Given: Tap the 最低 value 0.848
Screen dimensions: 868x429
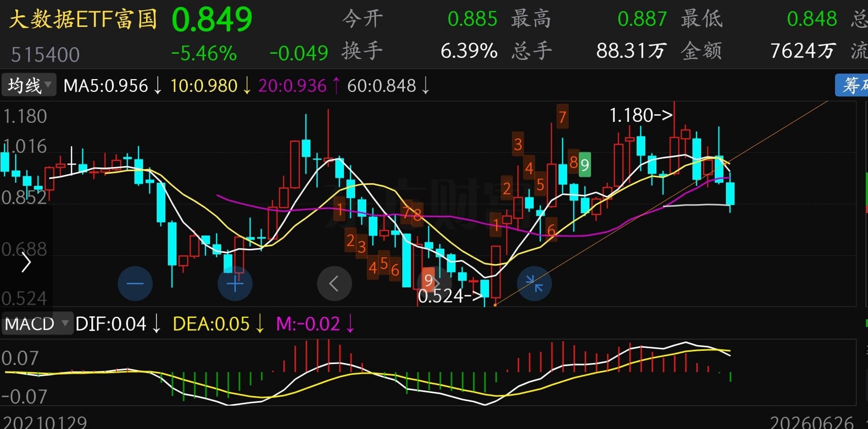Looking at the screenshot, I should pyautogui.click(x=812, y=19).
